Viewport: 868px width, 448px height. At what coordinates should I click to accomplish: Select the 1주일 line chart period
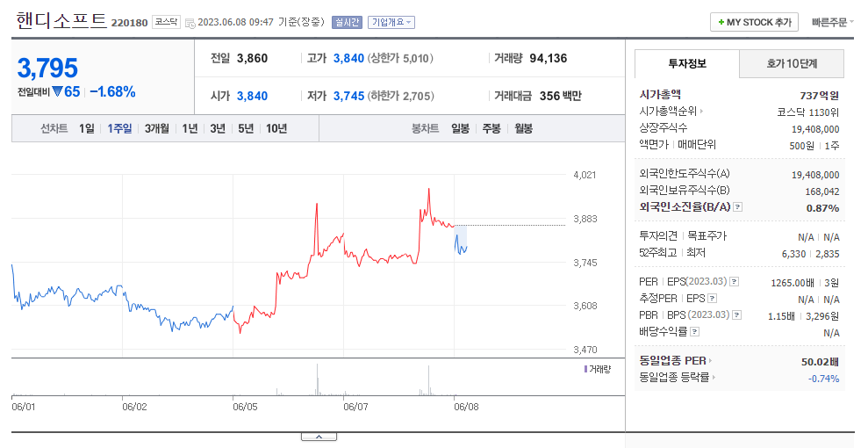119,128
